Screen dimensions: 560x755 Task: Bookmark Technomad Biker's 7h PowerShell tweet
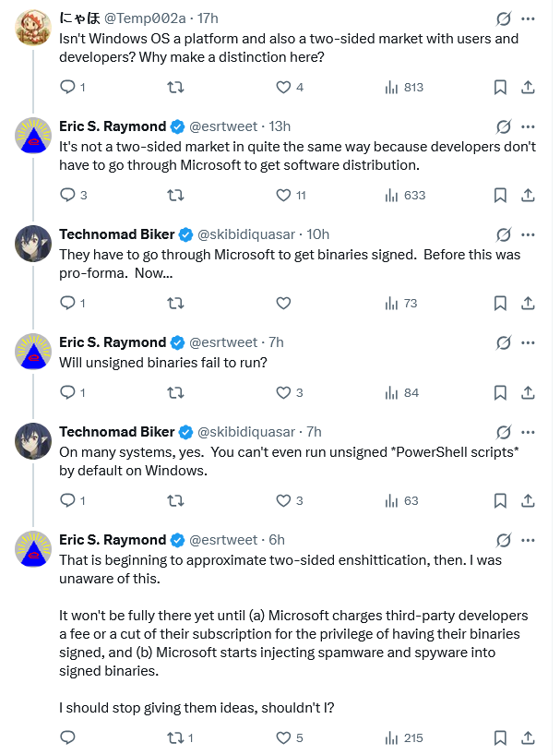(500, 500)
